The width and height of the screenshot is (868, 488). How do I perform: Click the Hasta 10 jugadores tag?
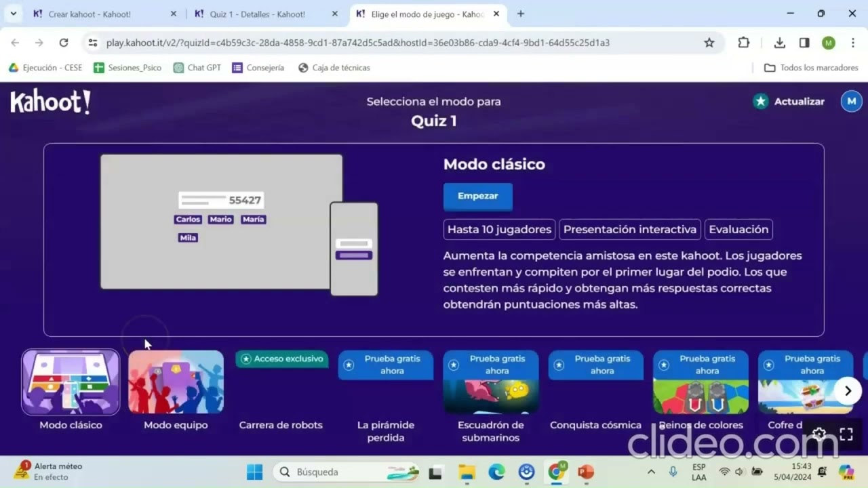499,229
